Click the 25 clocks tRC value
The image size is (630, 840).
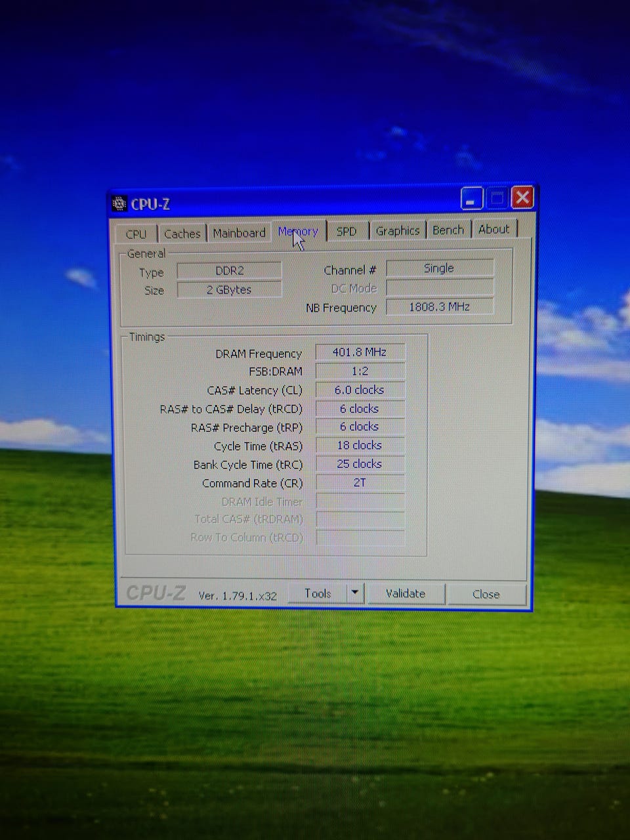pos(360,464)
